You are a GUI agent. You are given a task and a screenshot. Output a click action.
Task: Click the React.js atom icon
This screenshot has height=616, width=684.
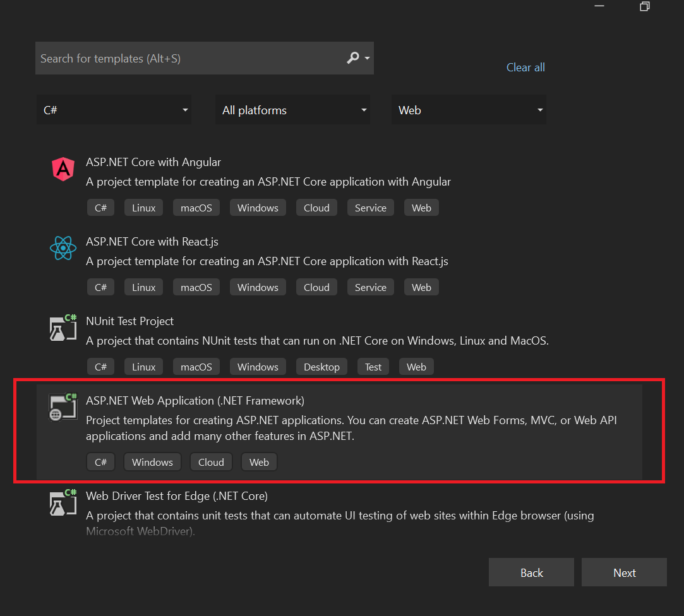point(63,248)
